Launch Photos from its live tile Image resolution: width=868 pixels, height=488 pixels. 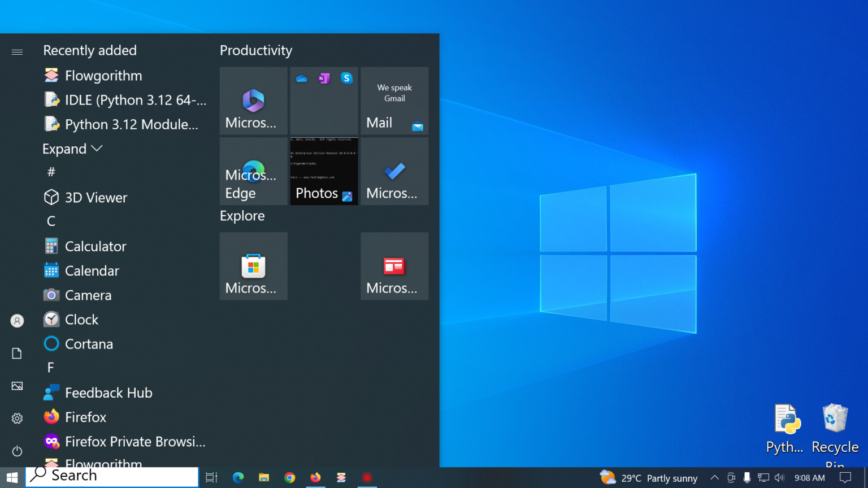tap(323, 171)
